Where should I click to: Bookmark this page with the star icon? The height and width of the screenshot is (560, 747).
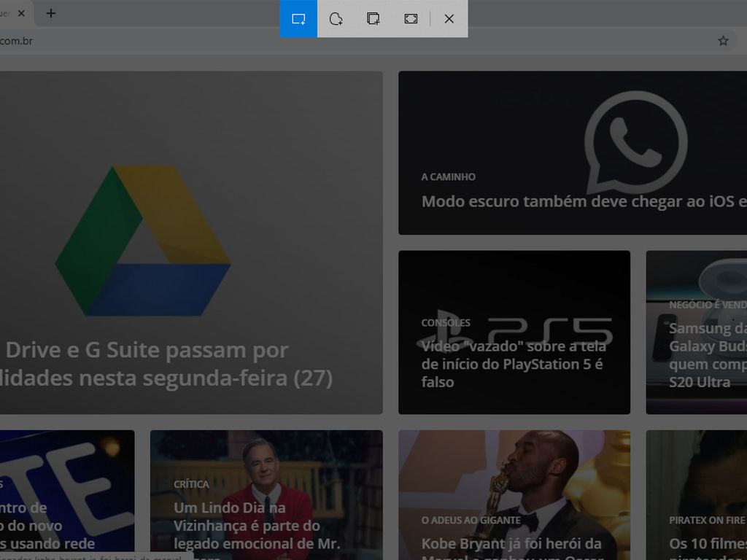[x=723, y=41]
